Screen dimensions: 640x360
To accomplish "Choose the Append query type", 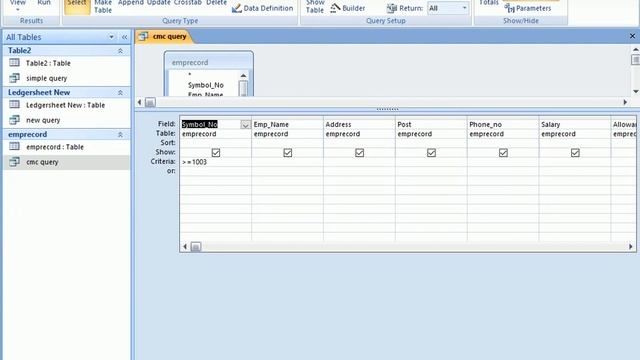I will (x=131, y=3).
